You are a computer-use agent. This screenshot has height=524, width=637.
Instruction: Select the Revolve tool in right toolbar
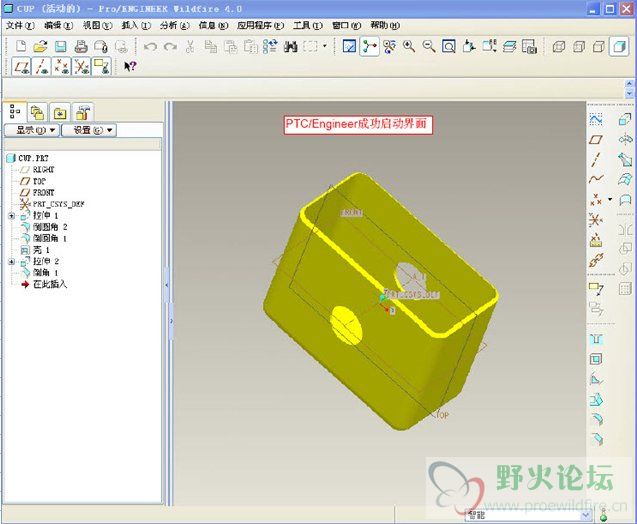(625, 139)
